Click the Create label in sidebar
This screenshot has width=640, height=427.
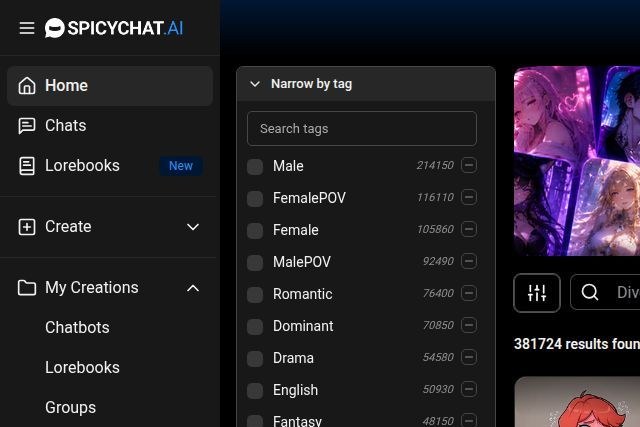click(68, 227)
